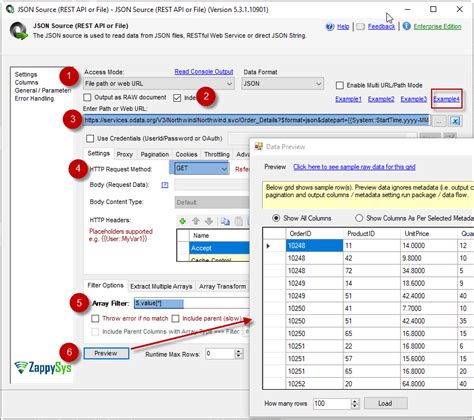Toggle Output as RAW document checkbox

pyautogui.click(x=87, y=97)
